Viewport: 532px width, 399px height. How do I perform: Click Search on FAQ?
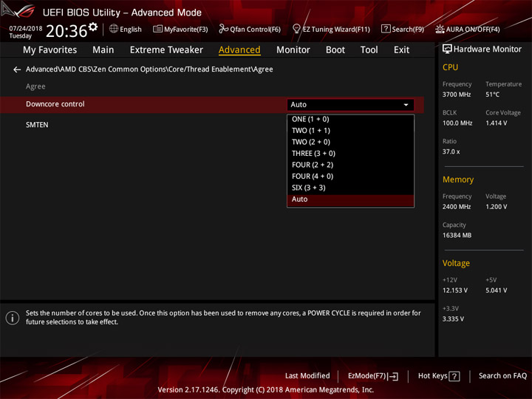(502, 376)
